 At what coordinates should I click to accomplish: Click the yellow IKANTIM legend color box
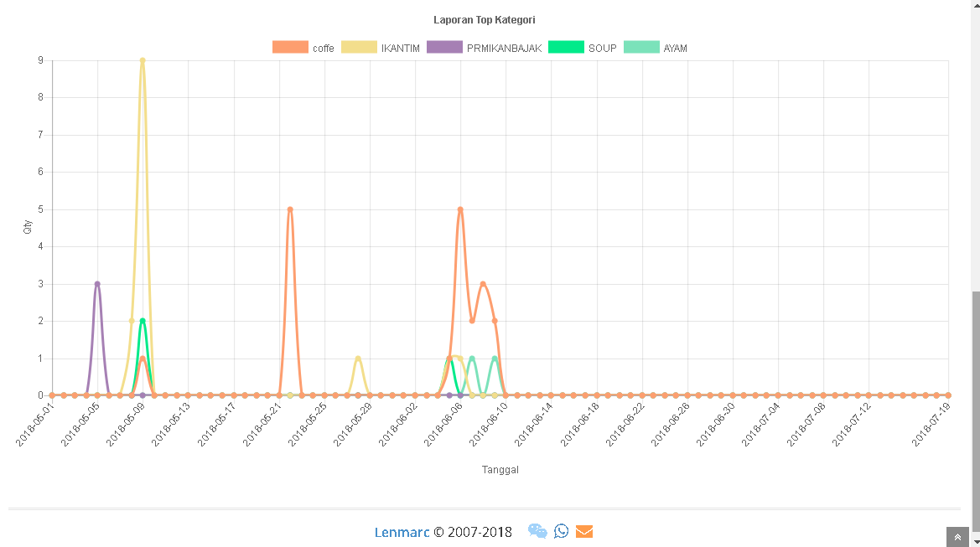(359, 48)
